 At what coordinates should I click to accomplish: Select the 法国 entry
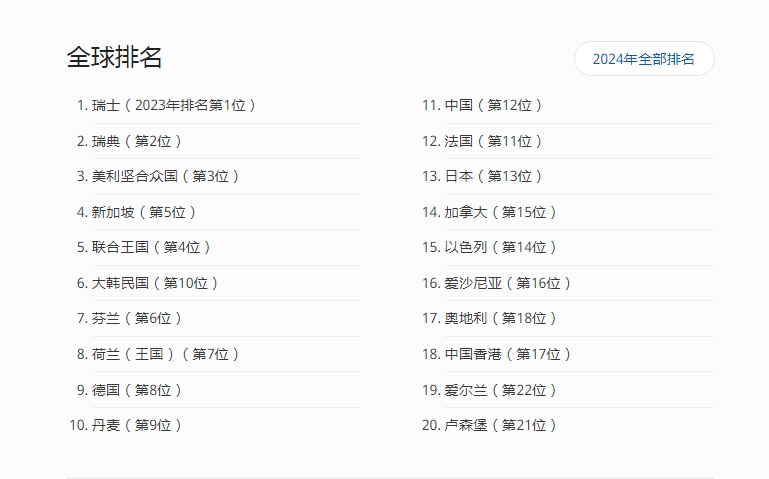[x=494, y=141]
